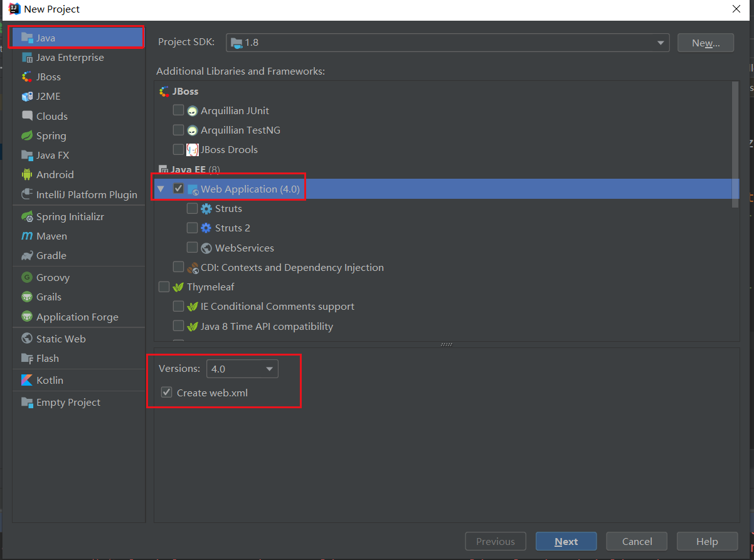
Task: Click the frameworks list vertical scrollbar
Action: pos(735,145)
